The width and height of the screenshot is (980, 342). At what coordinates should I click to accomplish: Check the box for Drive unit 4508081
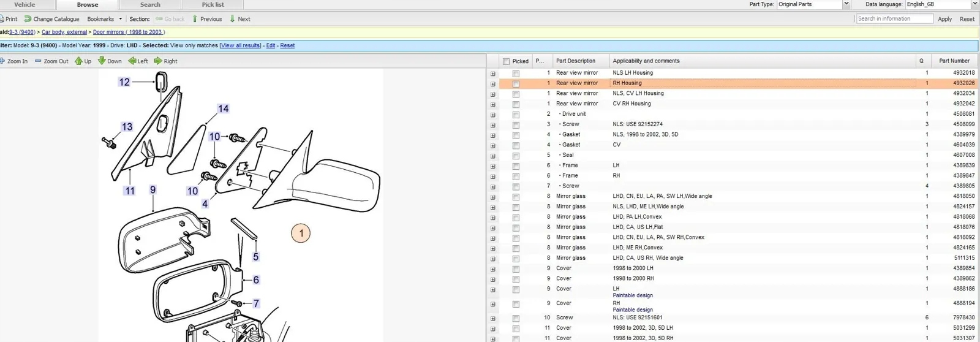point(516,115)
